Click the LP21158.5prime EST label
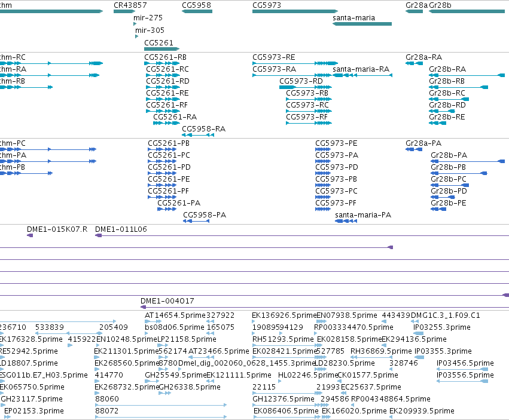Image resolution: width=509 pixels, height=420 pixels. tap(187, 339)
